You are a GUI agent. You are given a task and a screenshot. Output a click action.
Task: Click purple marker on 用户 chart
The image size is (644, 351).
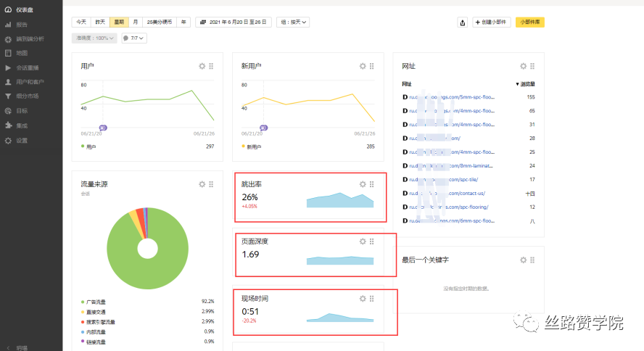[x=103, y=128]
